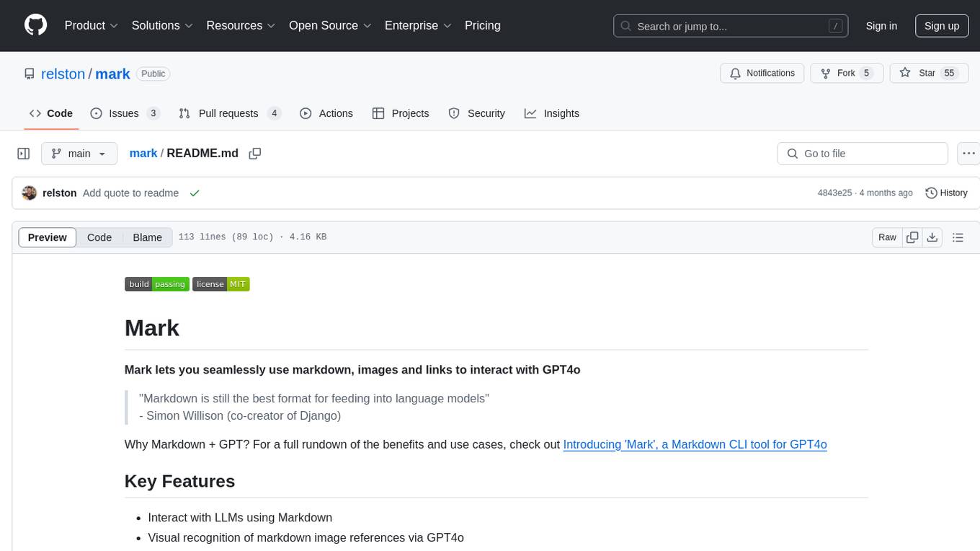Expand the file tree side panel
Viewport: 980px width, 551px height.
click(x=24, y=154)
